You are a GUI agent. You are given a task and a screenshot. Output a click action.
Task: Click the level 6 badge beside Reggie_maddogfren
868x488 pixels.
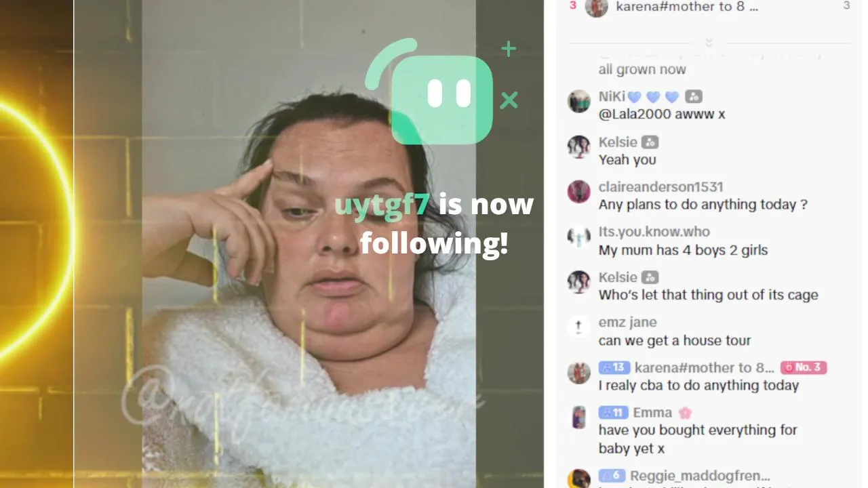[612, 476]
